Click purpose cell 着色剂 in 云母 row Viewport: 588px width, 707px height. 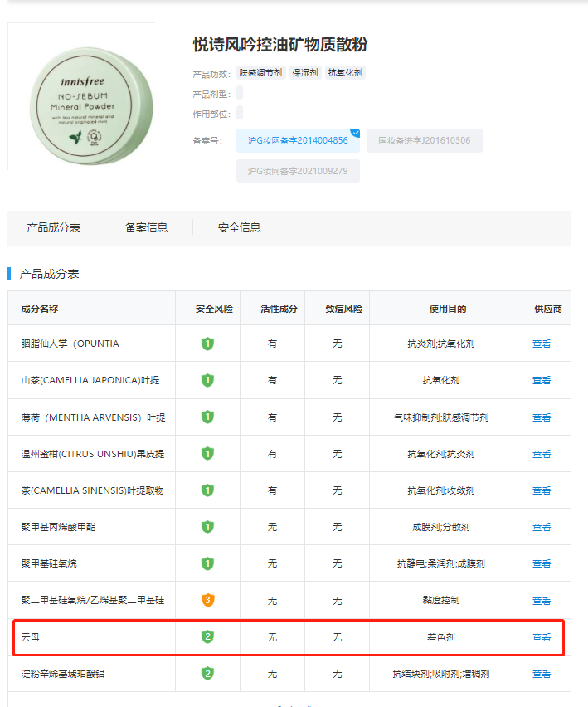tap(441, 637)
